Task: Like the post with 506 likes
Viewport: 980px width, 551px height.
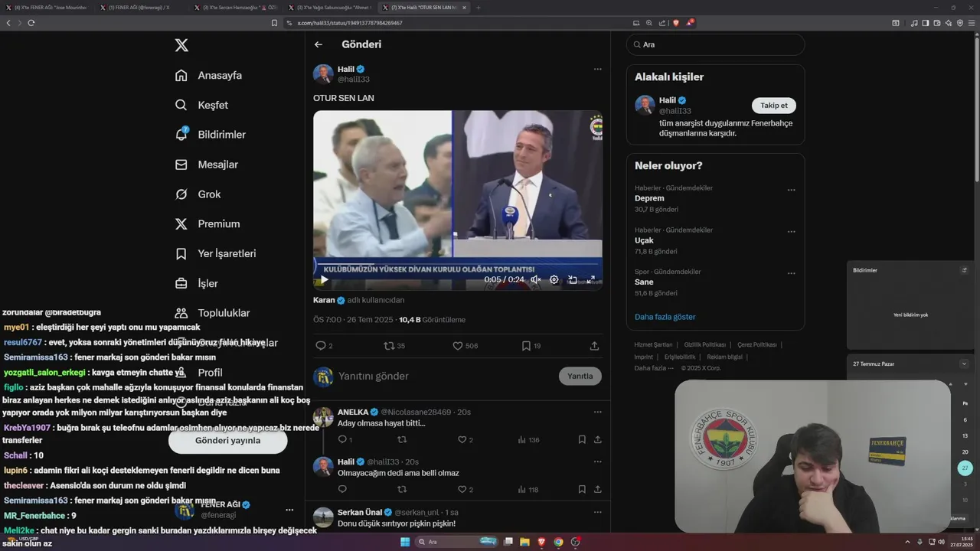Action: (458, 346)
